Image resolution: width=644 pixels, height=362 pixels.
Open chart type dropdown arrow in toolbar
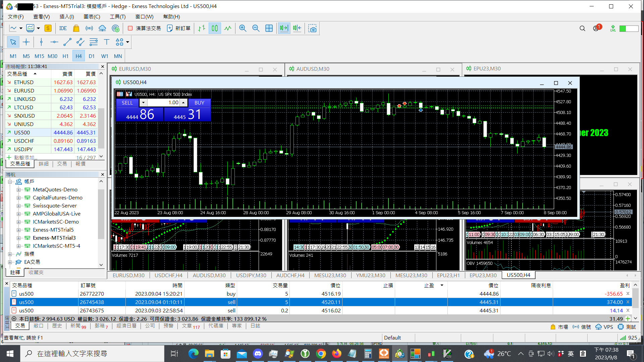pyautogui.click(x=21, y=28)
